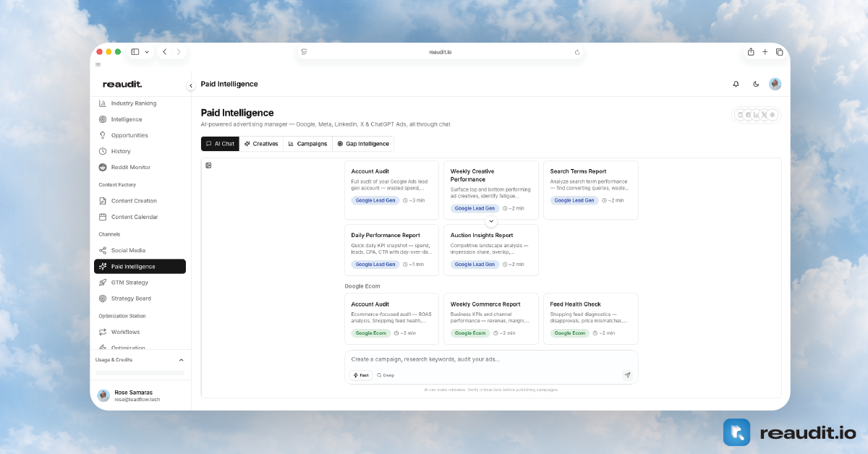Click the Google Lead Gen badge on Search Terms Report
Viewport: 868px width, 454px height.
[574, 200]
